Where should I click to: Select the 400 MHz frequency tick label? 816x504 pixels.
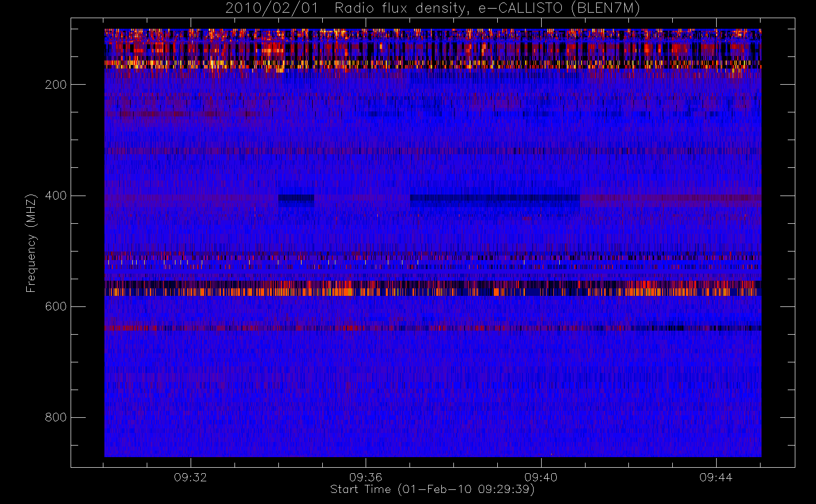(56, 196)
